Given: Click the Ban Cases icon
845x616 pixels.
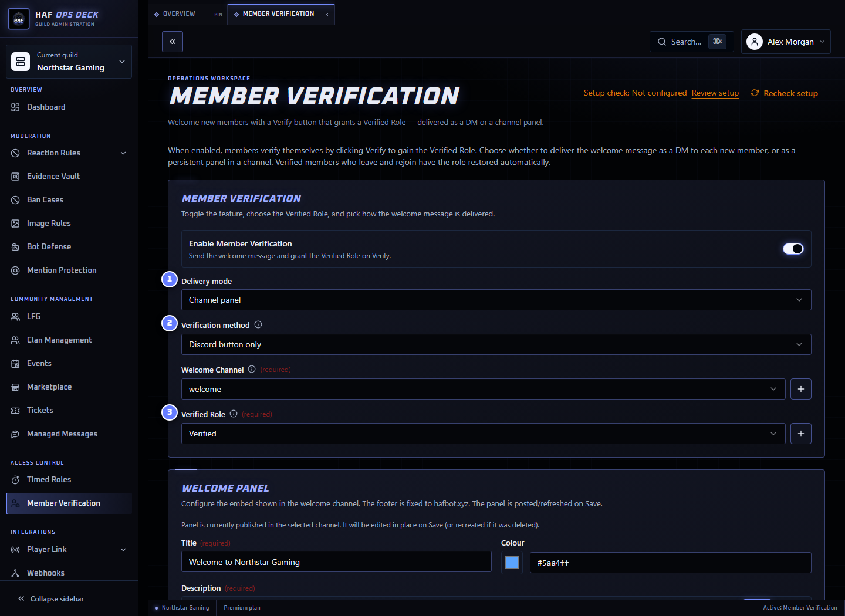Looking at the screenshot, I should [15, 200].
